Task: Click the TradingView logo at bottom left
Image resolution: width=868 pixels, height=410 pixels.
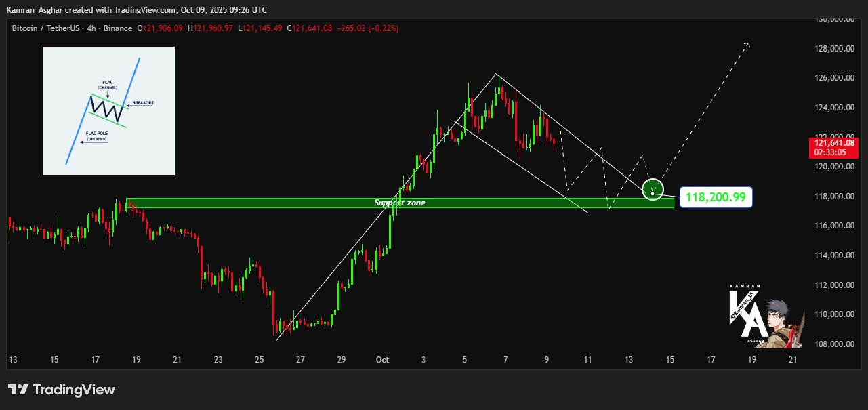Action: point(62,390)
